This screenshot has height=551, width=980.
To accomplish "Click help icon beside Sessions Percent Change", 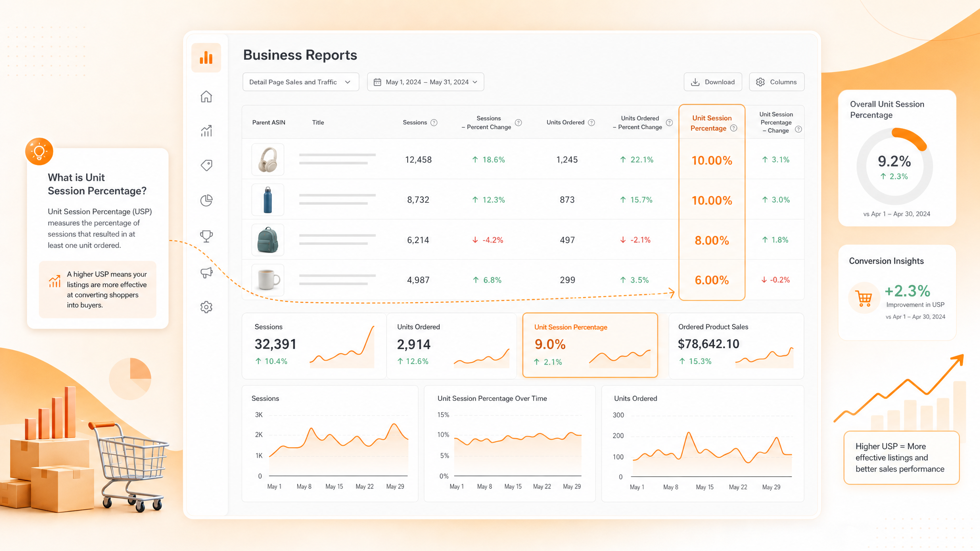I will click(518, 122).
